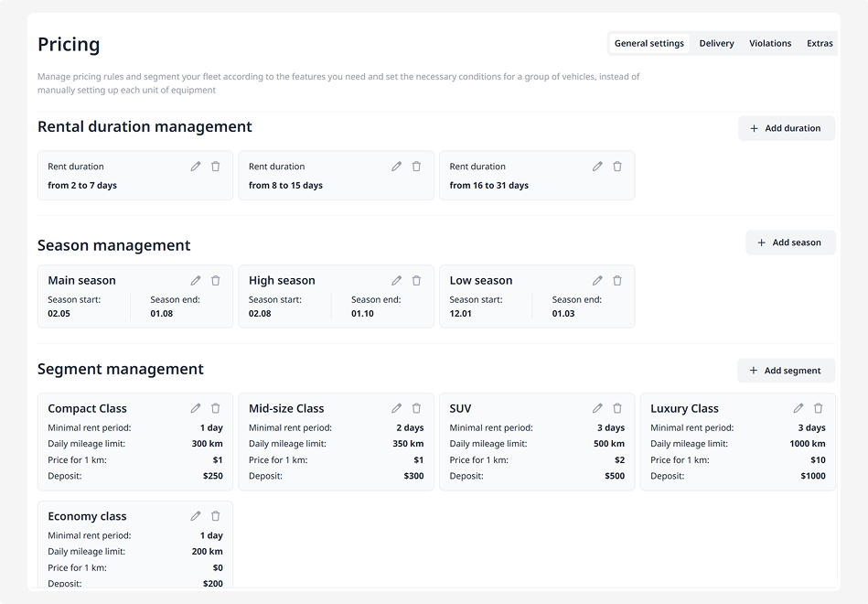Select the General settings tab
868x604 pixels.
pos(649,44)
